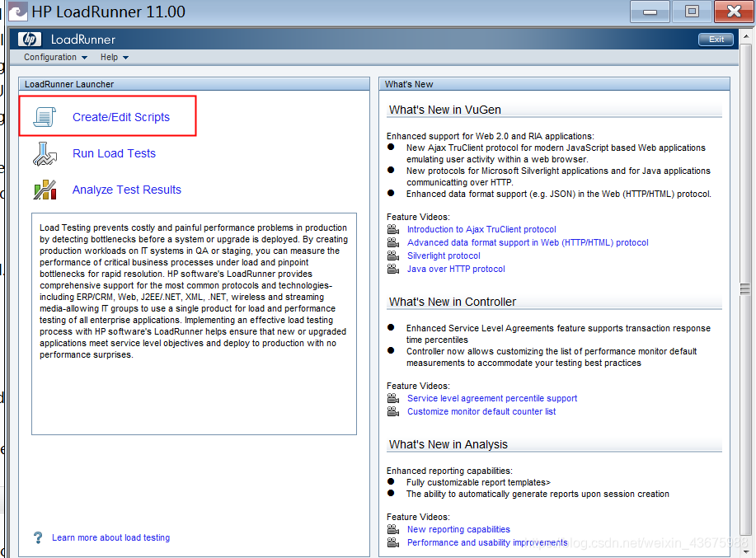This screenshot has width=756, height=558.
Task: Click the Analyze Test Results chart icon
Action: click(x=45, y=190)
